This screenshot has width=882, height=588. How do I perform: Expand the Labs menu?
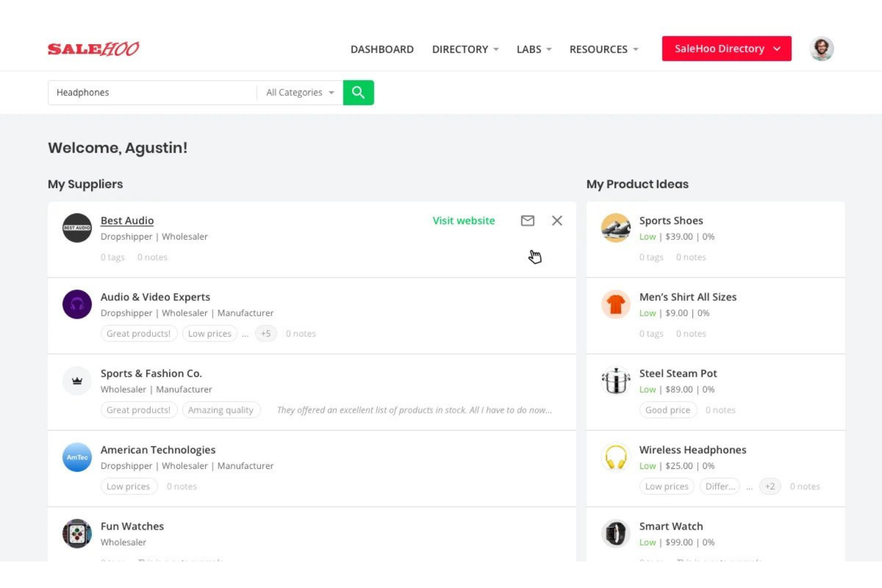pos(534,49)
